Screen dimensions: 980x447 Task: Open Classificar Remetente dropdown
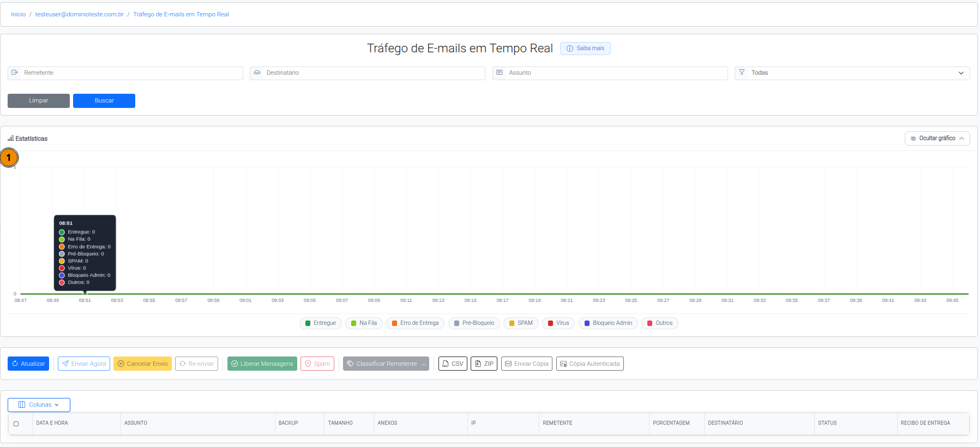tap(386, 364)
